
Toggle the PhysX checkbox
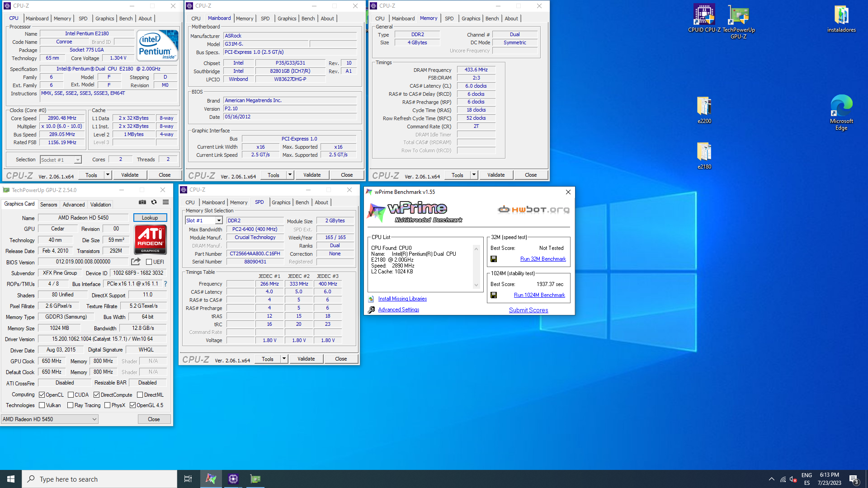[x=107, y=405]
